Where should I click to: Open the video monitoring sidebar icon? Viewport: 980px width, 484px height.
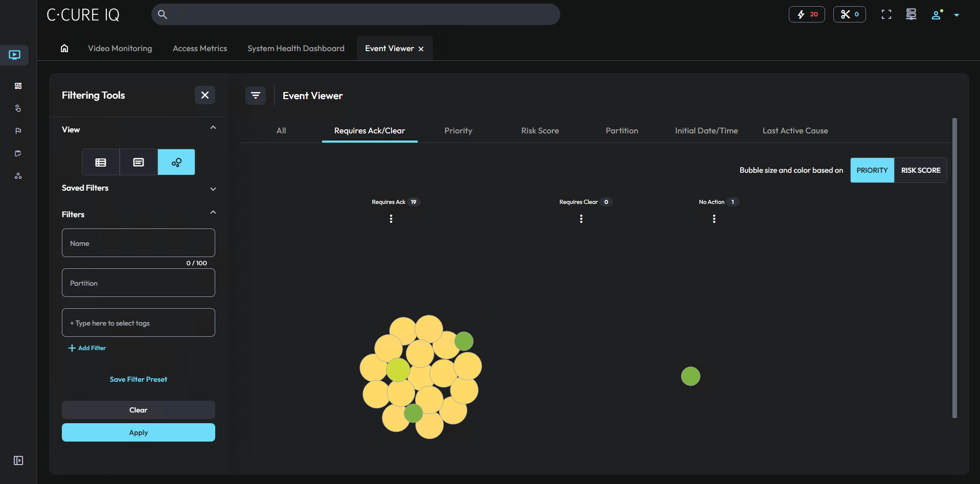[x=14, y=55]
